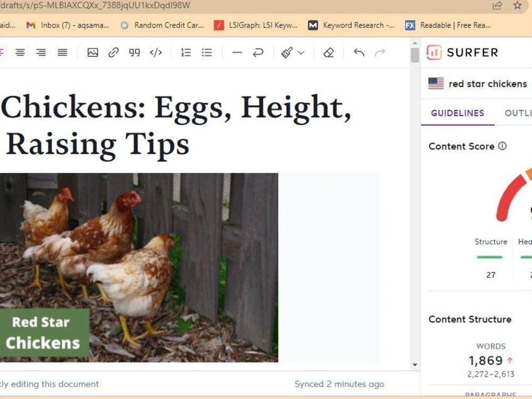
Task: Click the 'red star chickens' keyword text
Action: click(x=487, y=84)
